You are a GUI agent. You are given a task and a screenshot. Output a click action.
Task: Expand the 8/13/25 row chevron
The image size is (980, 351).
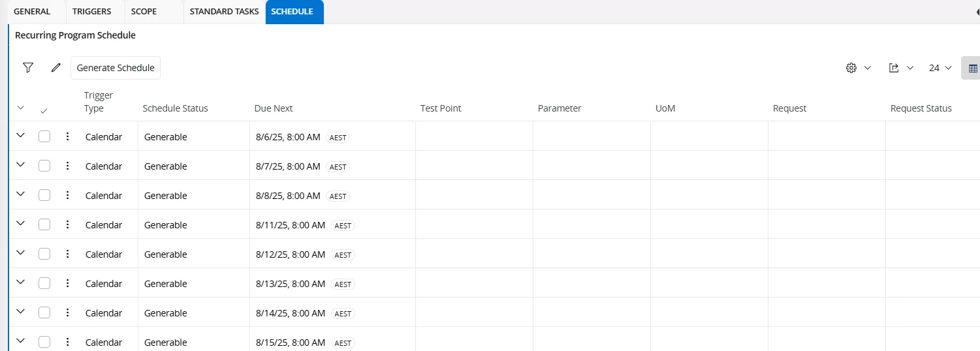(20, 282)
